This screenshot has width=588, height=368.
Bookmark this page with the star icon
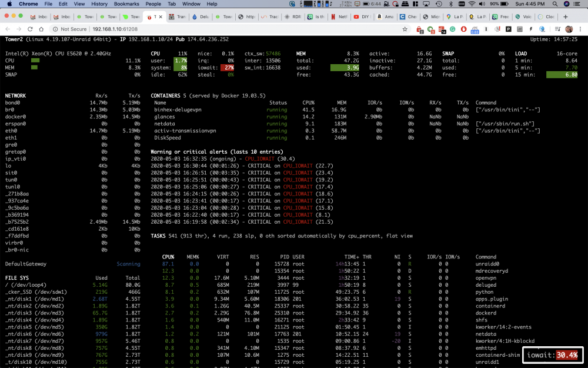pos(405,29)
